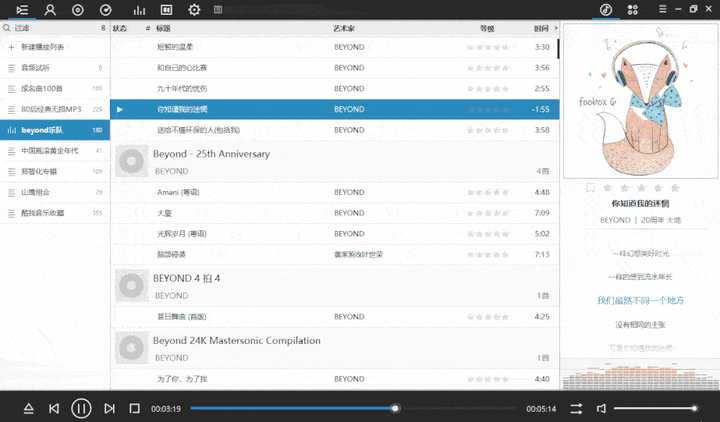720x422 pixels.
Task: Select the 成名曲100首 playlist
Action: pos(55,88)
